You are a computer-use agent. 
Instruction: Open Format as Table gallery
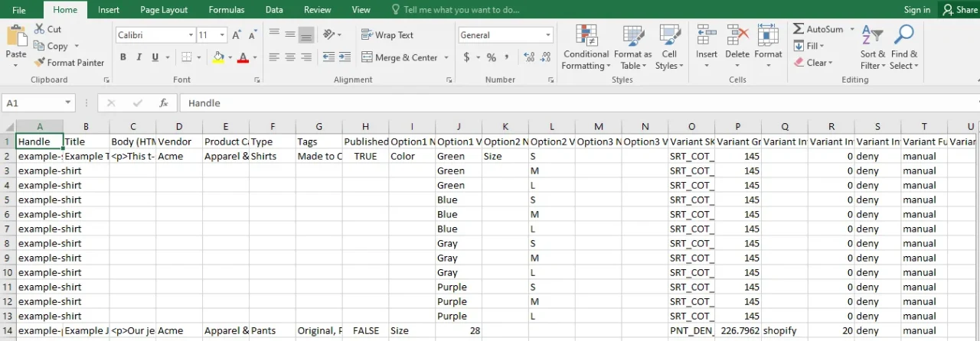tap(633, 47)
